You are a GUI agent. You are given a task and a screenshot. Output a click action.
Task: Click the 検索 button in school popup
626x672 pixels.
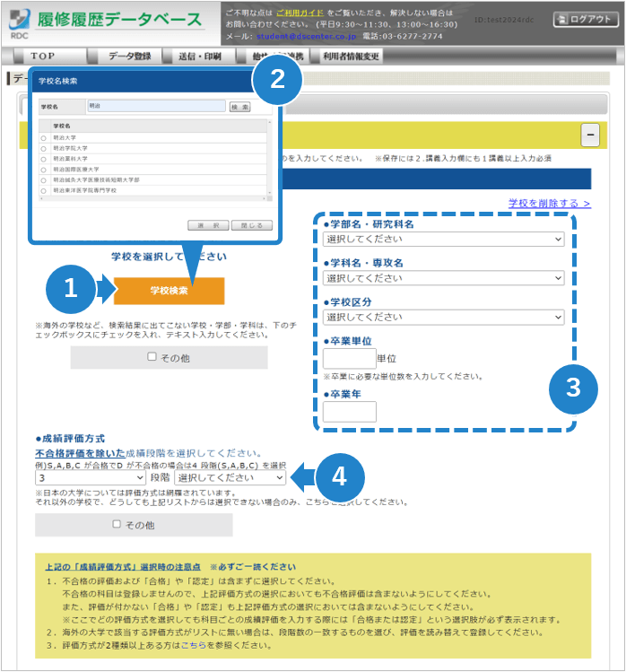[x=240, y=107]
